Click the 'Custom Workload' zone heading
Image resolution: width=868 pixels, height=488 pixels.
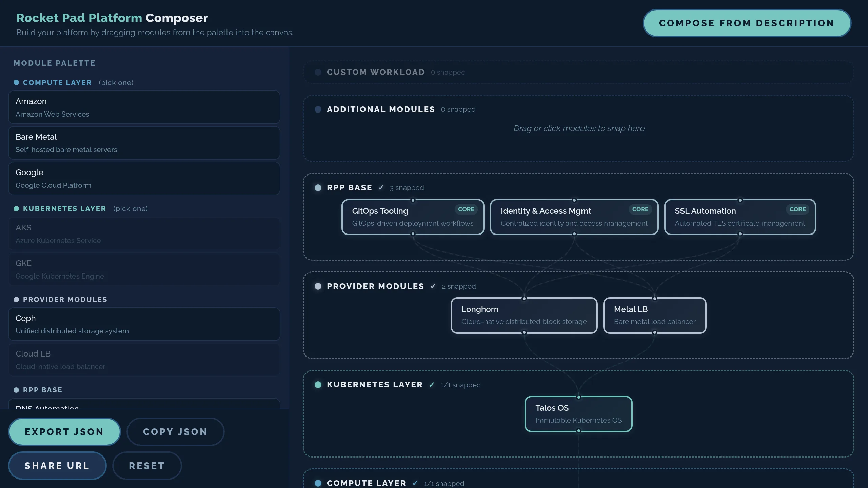click(x=376, y=72)
